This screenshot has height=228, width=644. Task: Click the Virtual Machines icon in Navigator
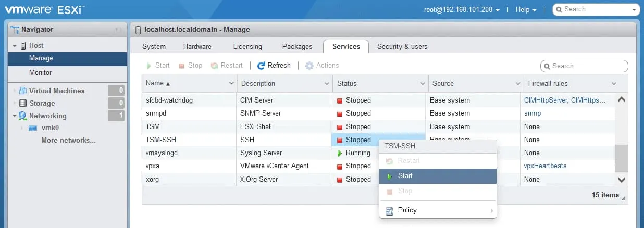[23, 91]
